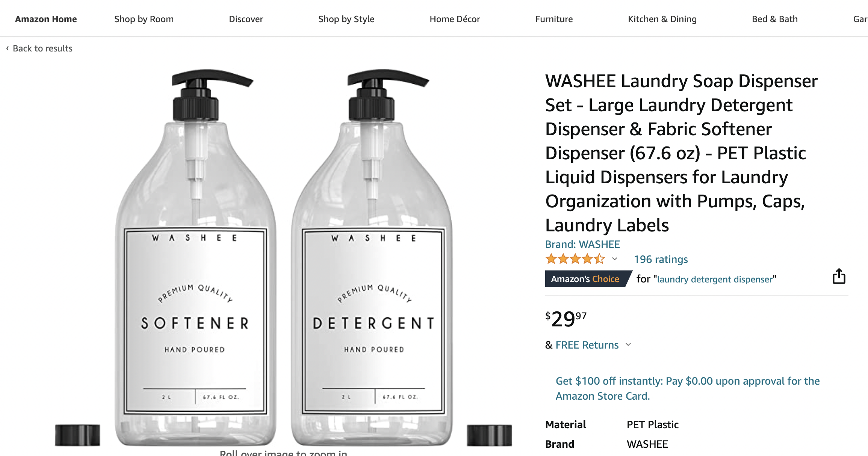Select the Discover navigation item
The width and height of the screenshot is (868, 456).
click(x=246, y=19)
